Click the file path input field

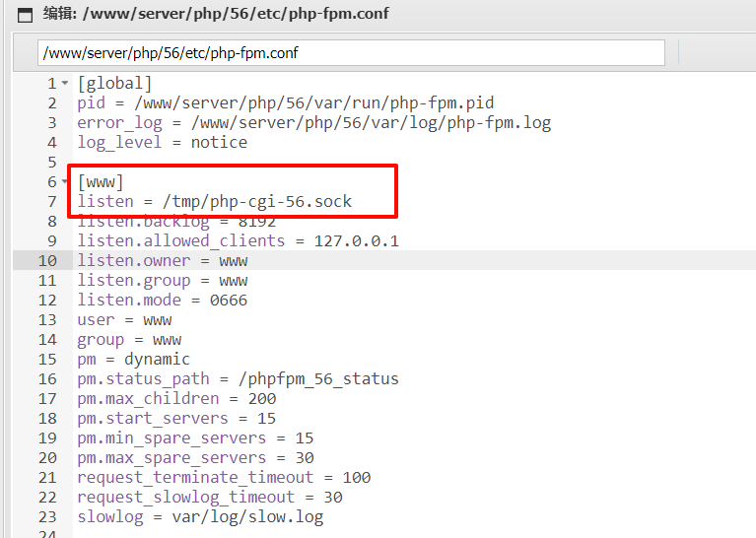coord(350,53)
